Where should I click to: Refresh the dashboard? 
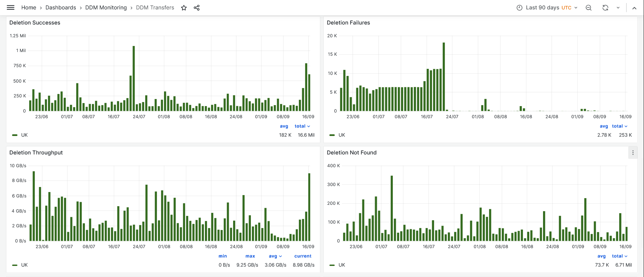tap(605, 8)
